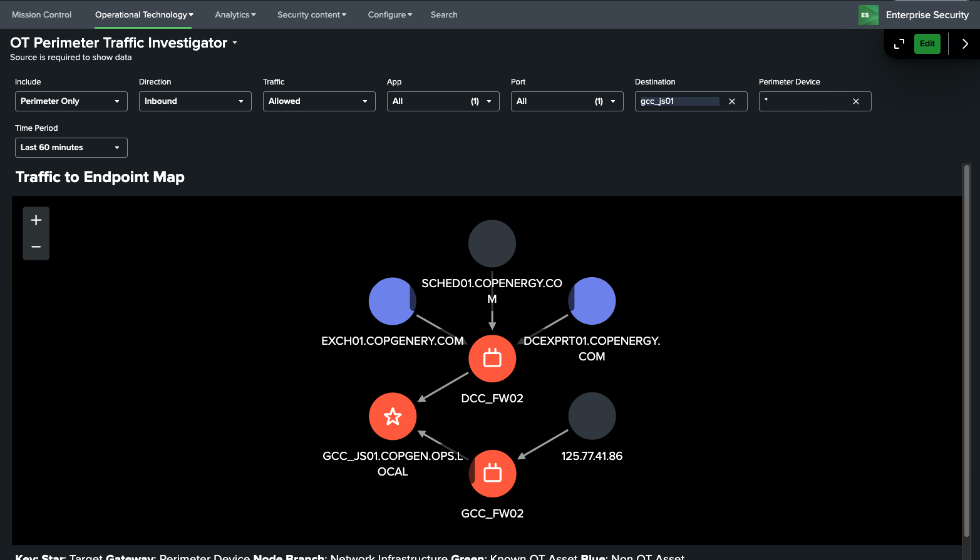Select the DCC_FW02 firewall node icon
980x560 pixels.
tap(492, 359)
